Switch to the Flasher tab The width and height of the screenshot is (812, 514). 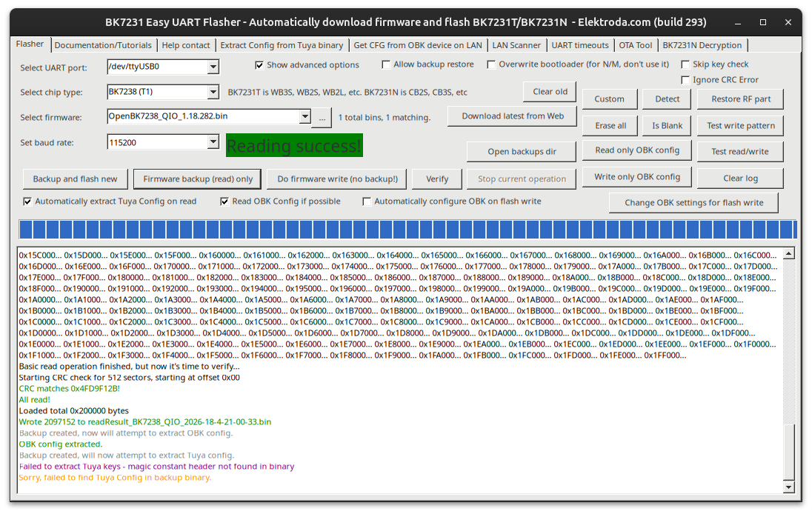[x=30, y=44]
